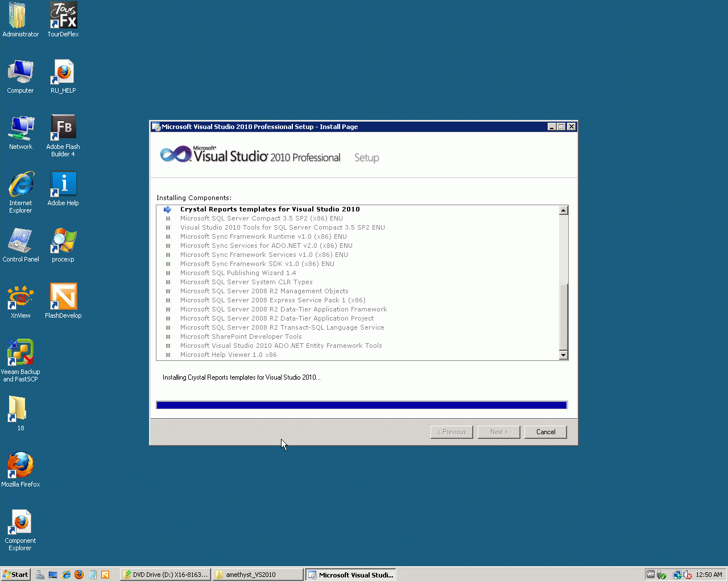Viewport: 728px width, 582px height.
Task: Click the VMware Tools tray icon
Action: point(651,575)
